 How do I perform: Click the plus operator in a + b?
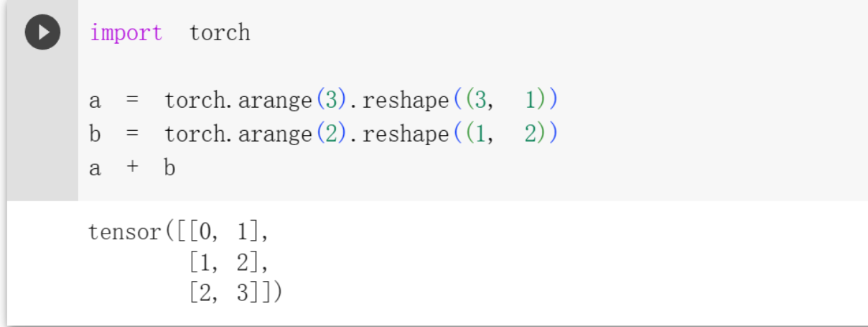coord(132,169)
